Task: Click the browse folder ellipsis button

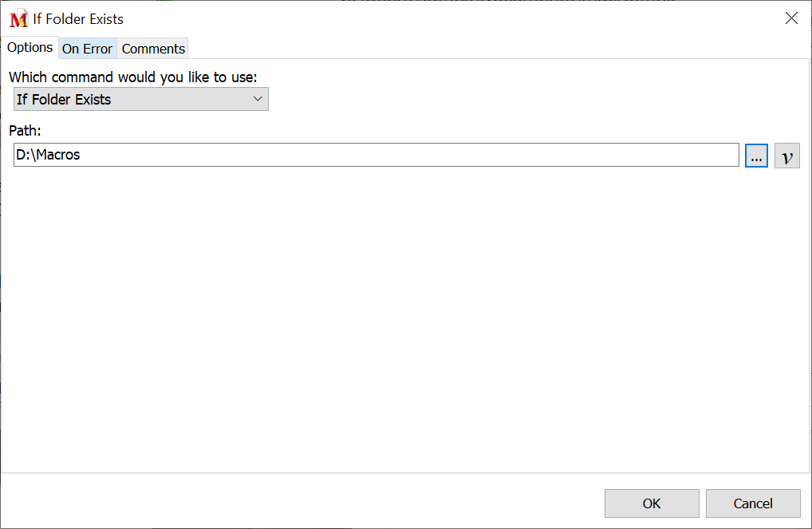Action: coord(756,156)
